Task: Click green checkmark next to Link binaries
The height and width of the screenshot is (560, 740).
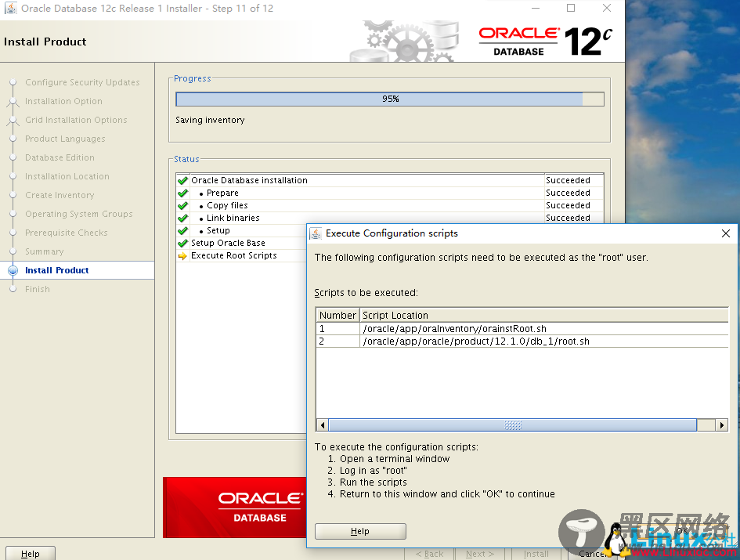Action: click(182, 219)
